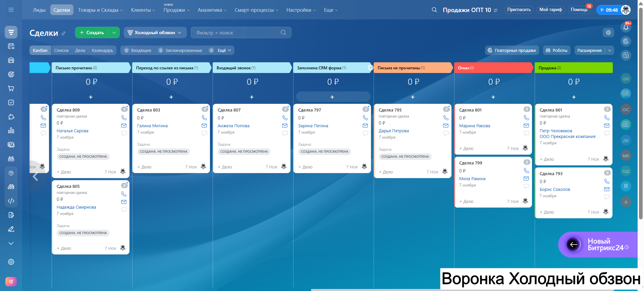The height and width of the screenshot is (291, 644).
Task: Open Повторные продажи
Action: click(x=512, y=51)
